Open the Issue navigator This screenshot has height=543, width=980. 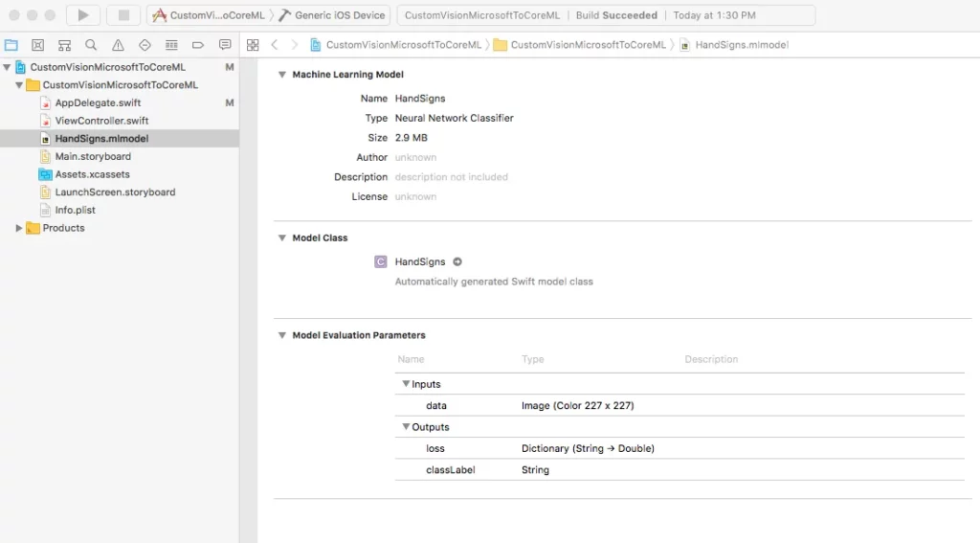[118, 45]
